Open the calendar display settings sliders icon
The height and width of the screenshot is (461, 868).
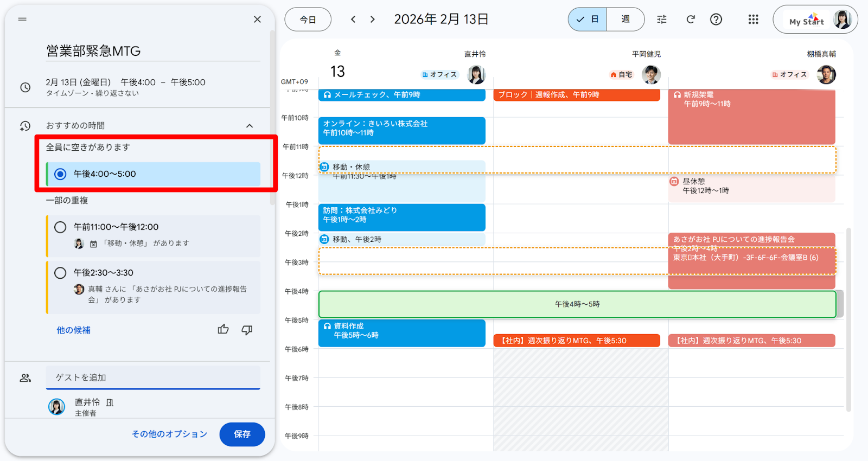coord(662,20)
